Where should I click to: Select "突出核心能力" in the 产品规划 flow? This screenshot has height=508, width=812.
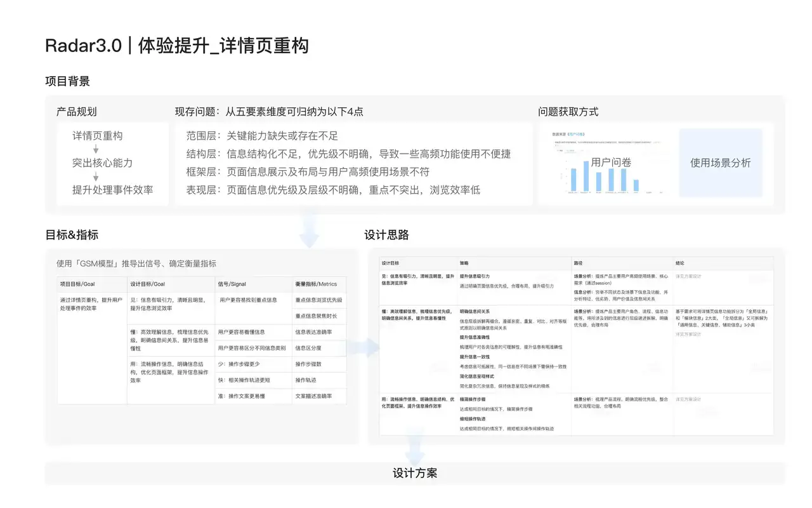102,163
